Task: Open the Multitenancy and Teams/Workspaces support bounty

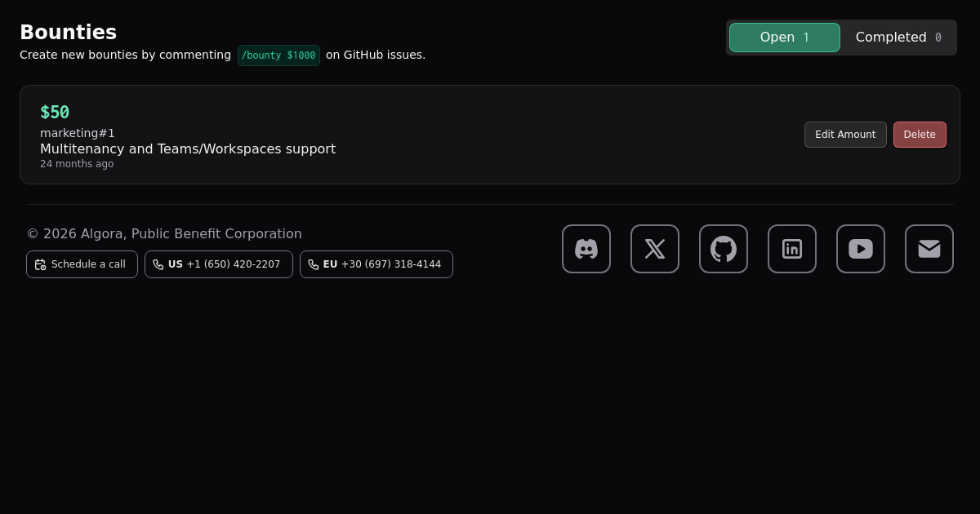Action: (188, 148)
